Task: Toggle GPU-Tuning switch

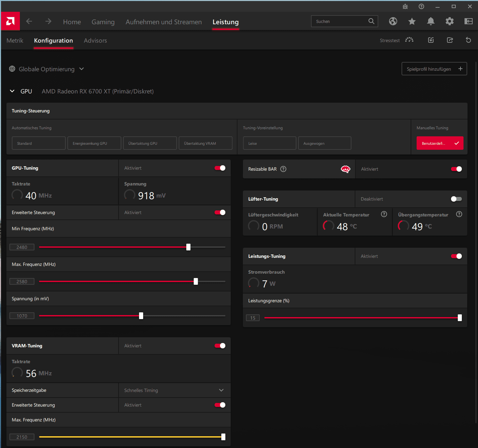Action: coord(220,168)
